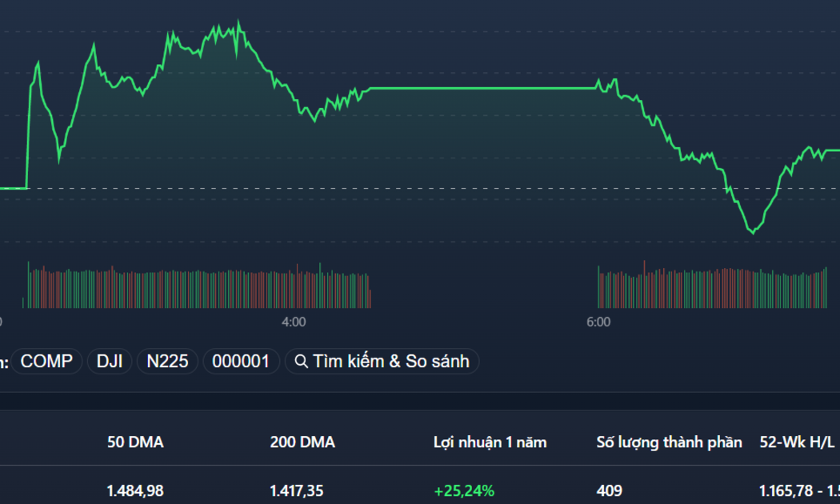Click the 4:00 time axis label

pyautogui.click(x=294, y=322)
